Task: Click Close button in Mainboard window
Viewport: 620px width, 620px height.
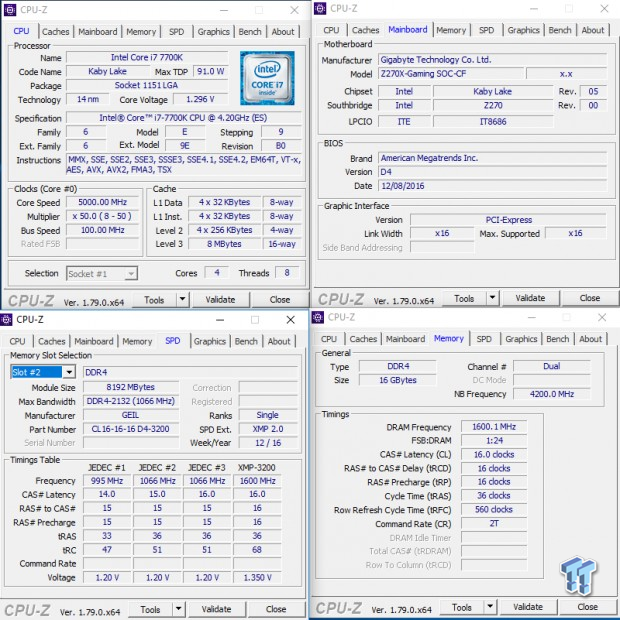Action: 590,298
